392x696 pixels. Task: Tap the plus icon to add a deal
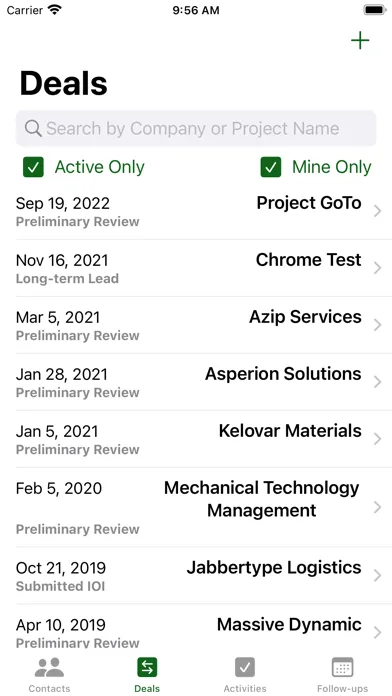(360, 41)
